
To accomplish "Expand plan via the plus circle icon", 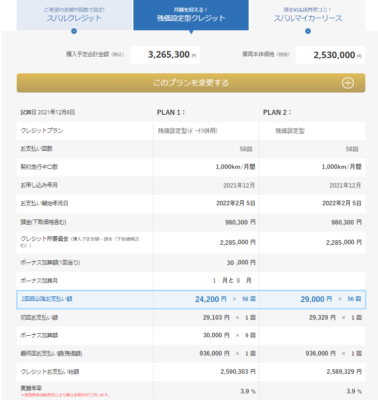I will pyautogui.click(x=348, y=83).
